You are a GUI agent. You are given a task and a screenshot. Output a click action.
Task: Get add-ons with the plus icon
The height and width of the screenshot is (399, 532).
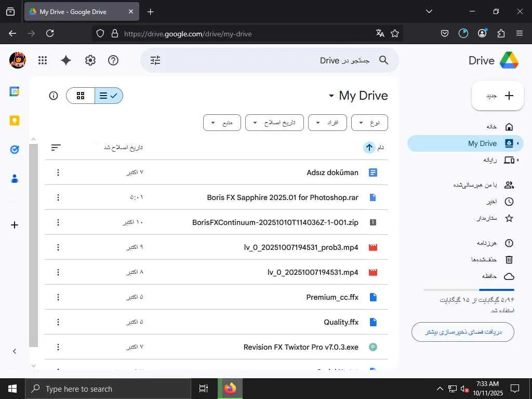coord(15,225)
